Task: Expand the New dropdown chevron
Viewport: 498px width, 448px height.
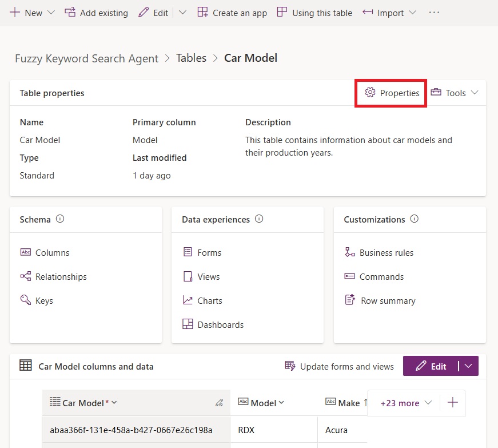Action: 51,13
